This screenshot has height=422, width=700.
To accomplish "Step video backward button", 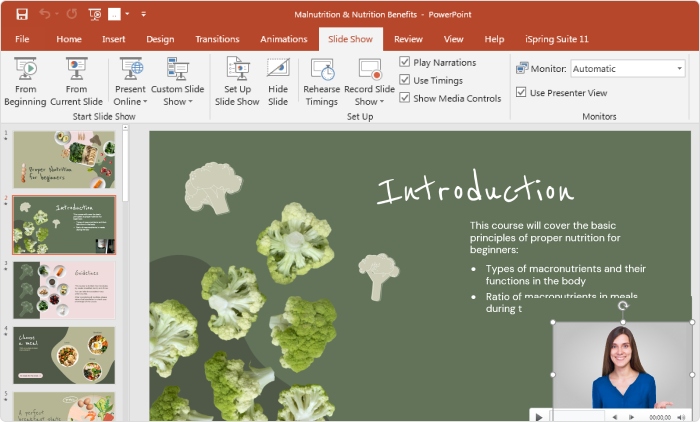I will 615,417.
